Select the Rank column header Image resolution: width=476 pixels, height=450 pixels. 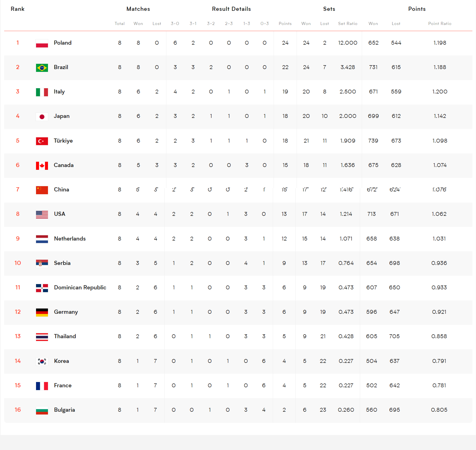tap(17, 9)
